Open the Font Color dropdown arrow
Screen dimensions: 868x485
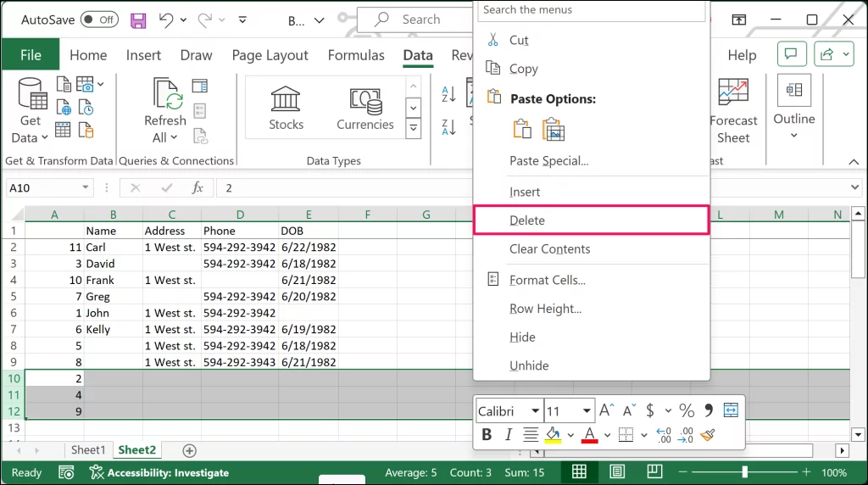[607, 435]
